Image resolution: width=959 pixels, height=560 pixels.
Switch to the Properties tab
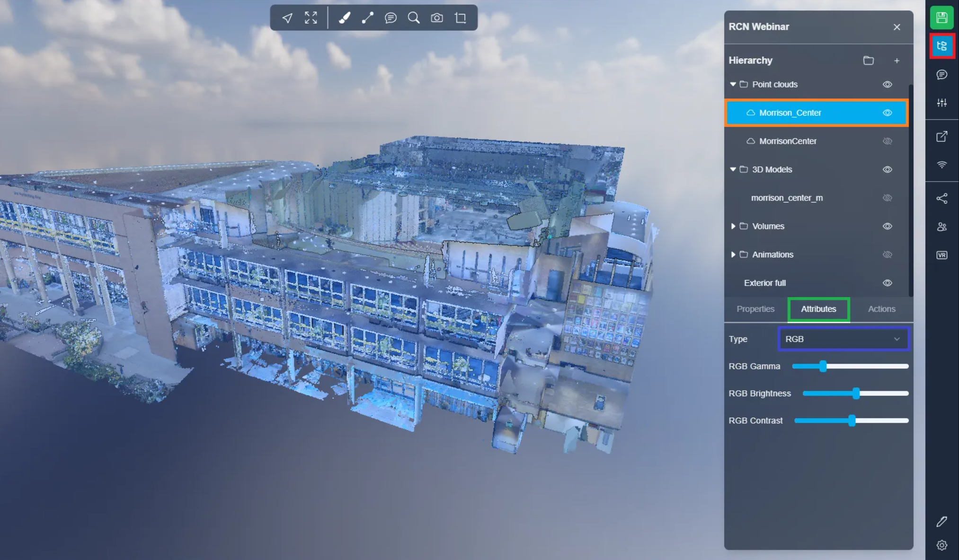click(755, 309)
